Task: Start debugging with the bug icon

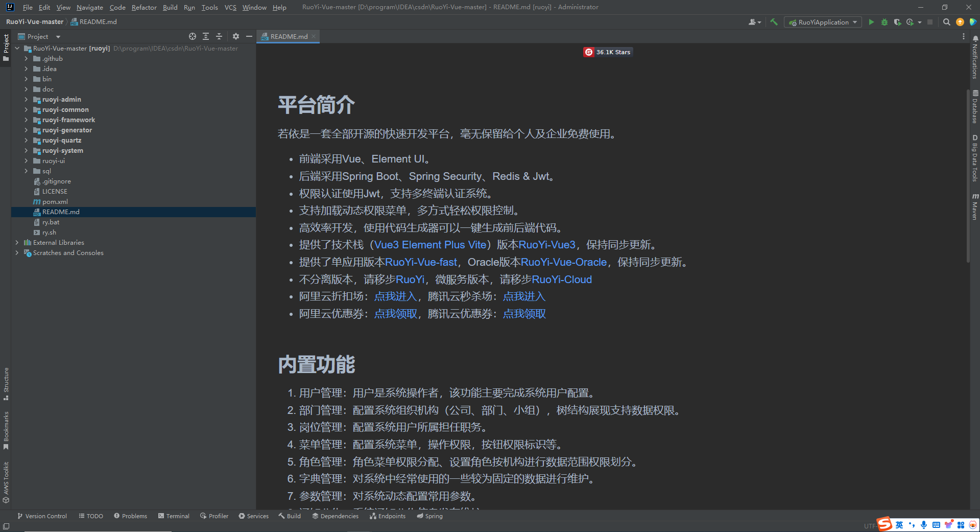Action: (885, 22)
